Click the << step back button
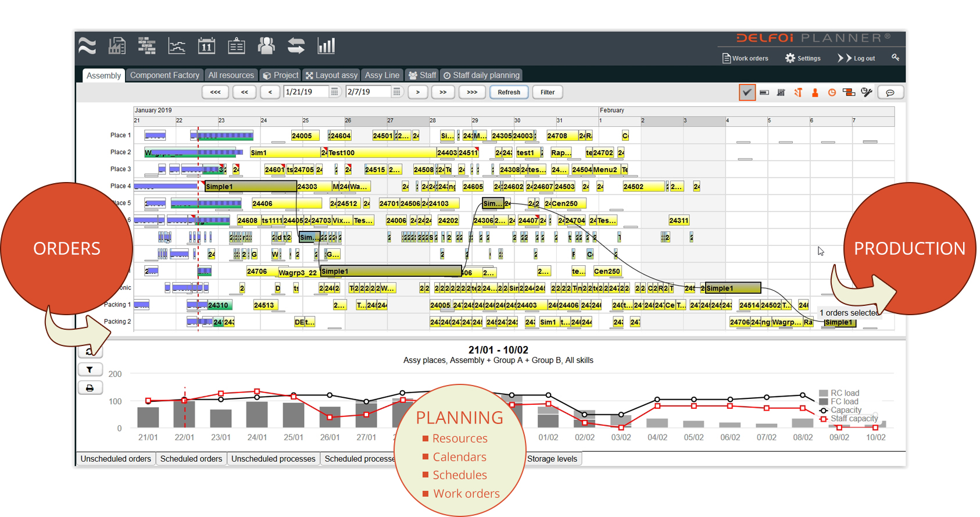Screen dimensions: 980x517 point(244,92)
